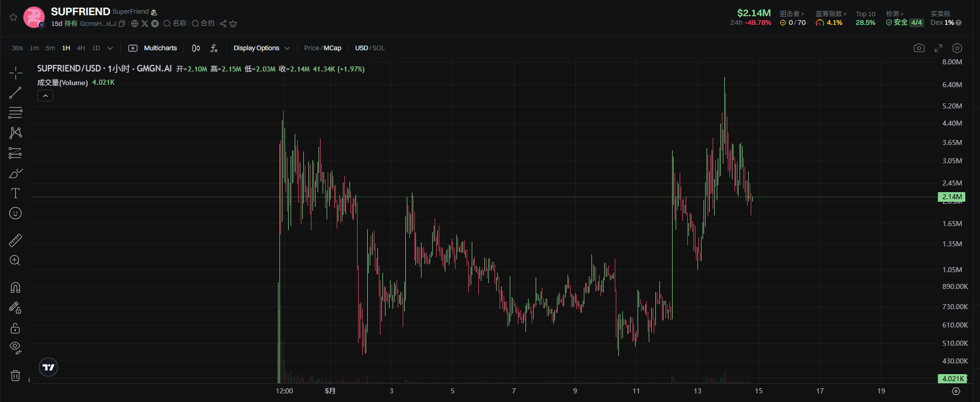The width and height of the screenshot is (980, 402).
Task: Open chart time settings gear icon
Action: (956, 391)
